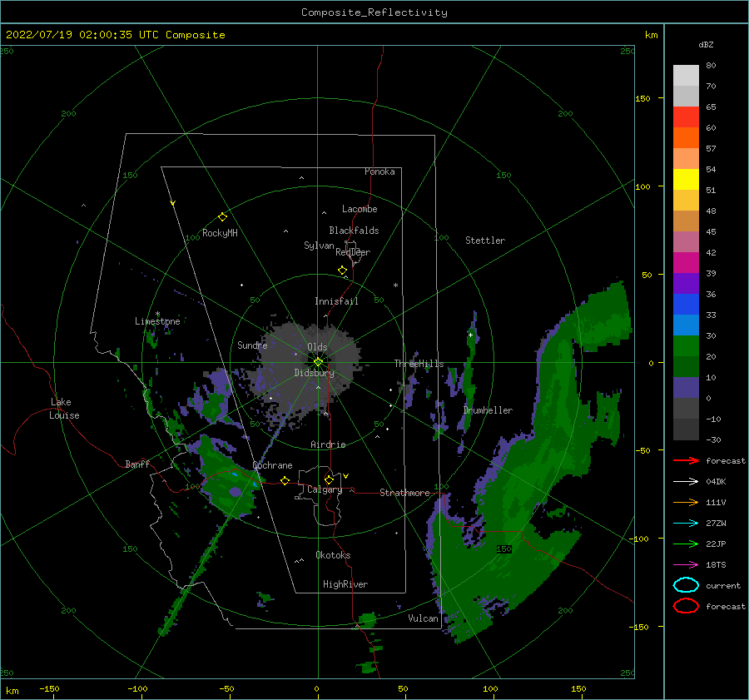
Task: Click the asterisk marker east of Innisfail
Action: pos(395,285)
